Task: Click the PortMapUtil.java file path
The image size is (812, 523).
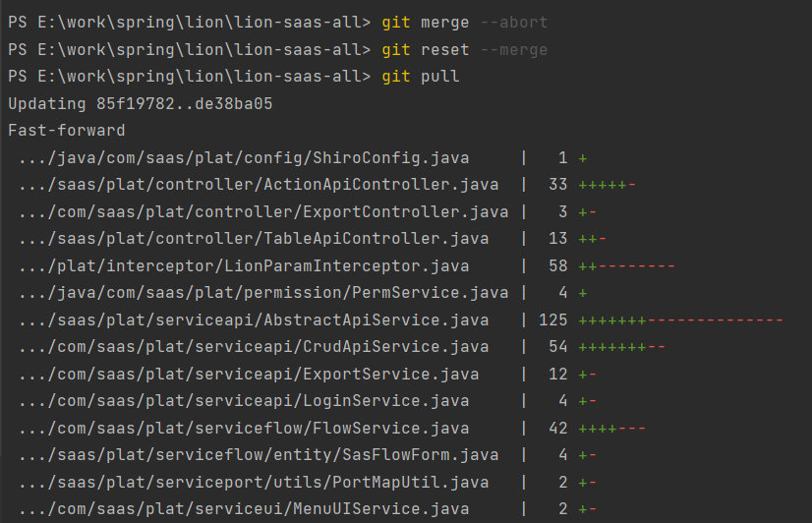Action: pos(253,482)
